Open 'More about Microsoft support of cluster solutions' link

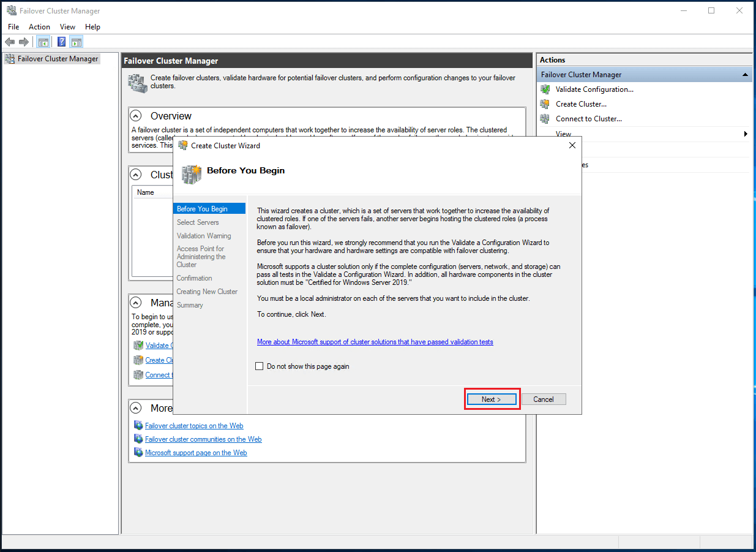tap(375, 342)
